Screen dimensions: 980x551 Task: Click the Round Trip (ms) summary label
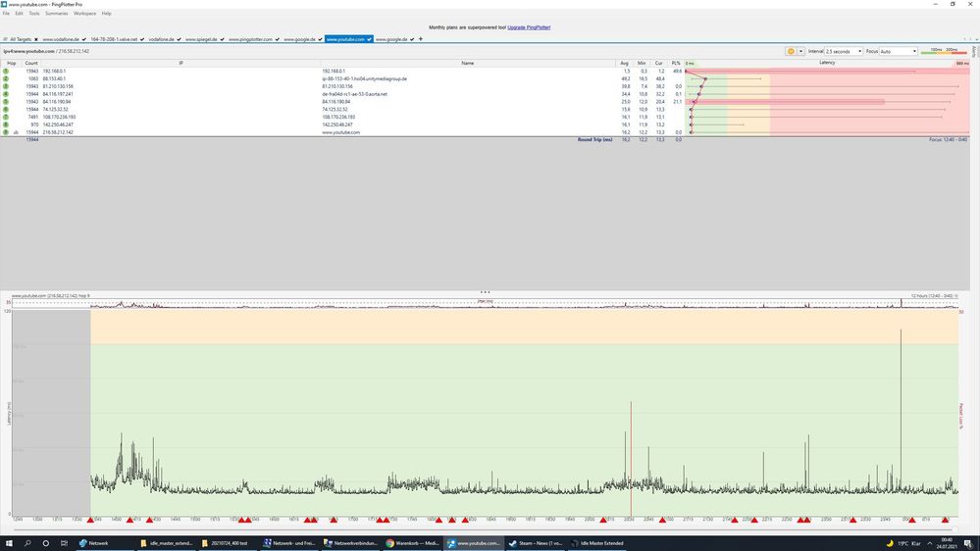595,139
